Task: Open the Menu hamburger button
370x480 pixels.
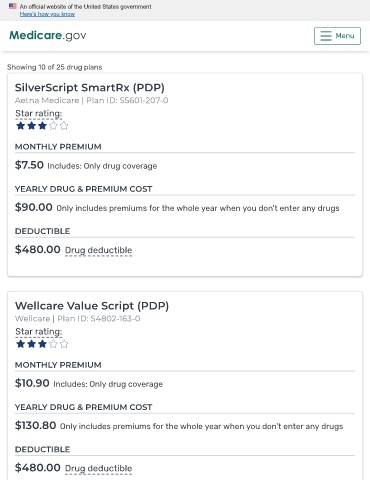Action: (x=337, y=36)
